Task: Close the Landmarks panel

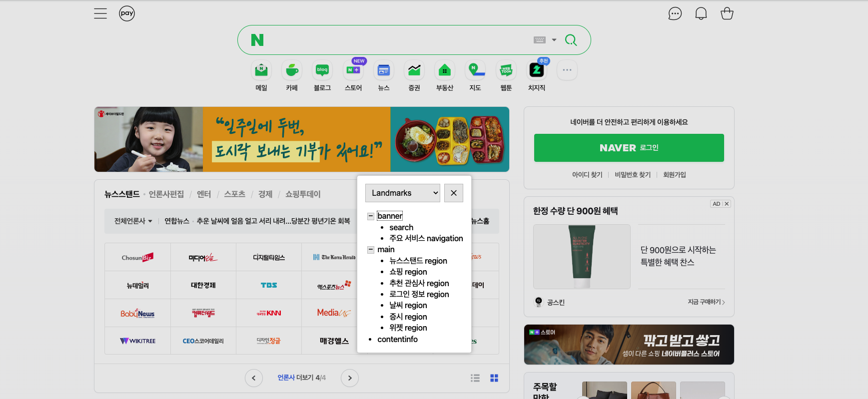Action: click(454, 193)
